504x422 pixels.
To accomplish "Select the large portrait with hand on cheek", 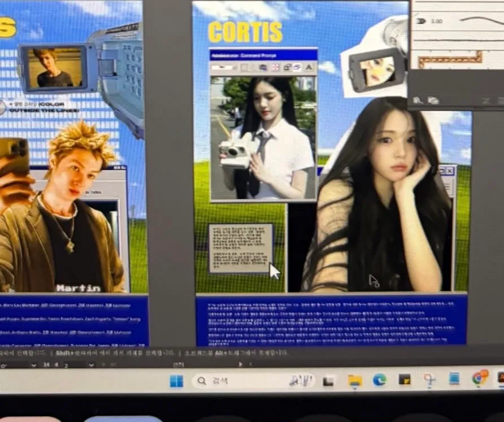I will tap(378, 194).
